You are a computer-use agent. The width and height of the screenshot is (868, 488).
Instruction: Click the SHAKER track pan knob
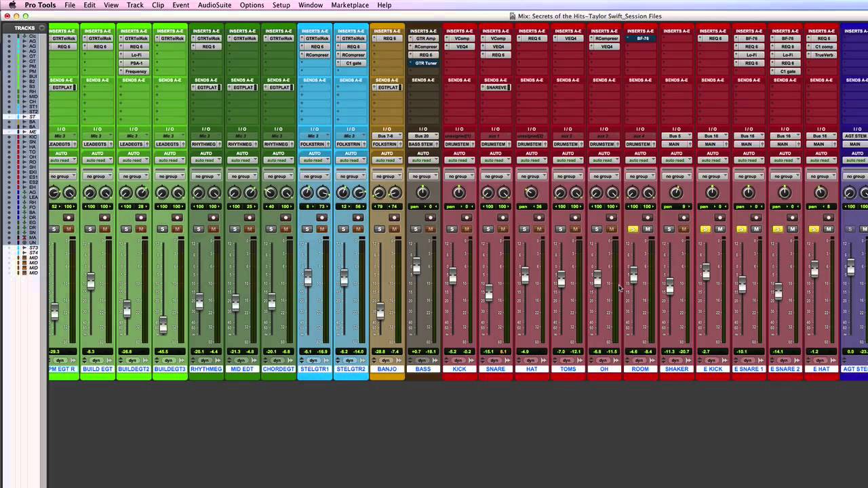[677, 193]
